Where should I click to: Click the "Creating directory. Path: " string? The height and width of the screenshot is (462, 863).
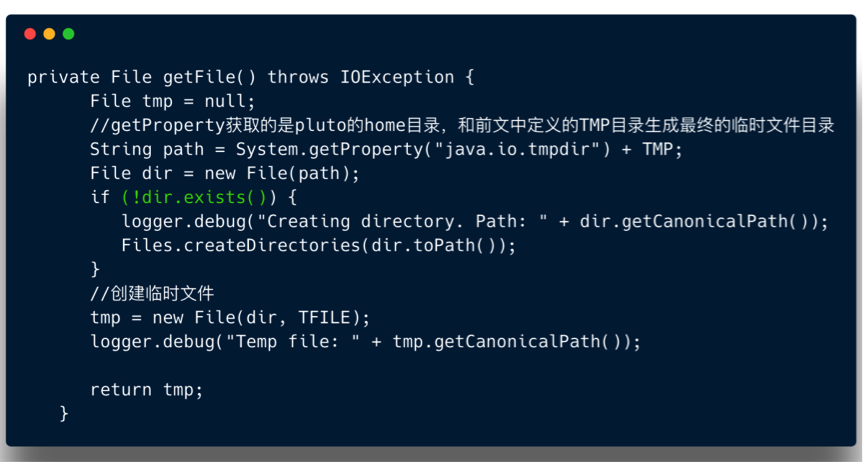[403, 221]
